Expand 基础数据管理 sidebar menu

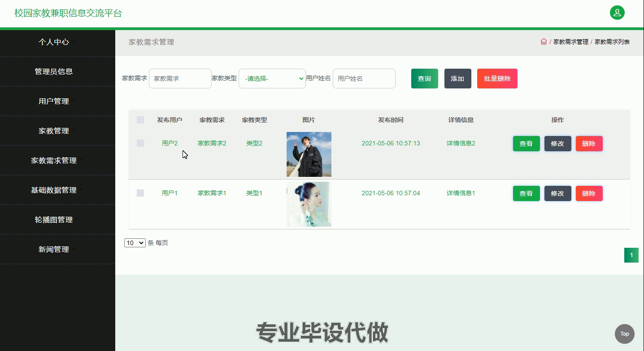[x=54, y=190]
